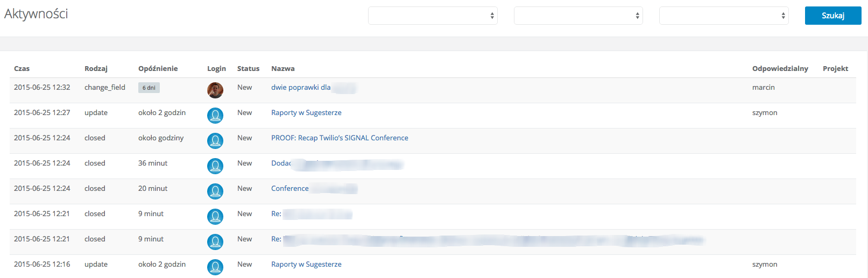
Task: Click the user avatar in the '20 minut' row
Action: (x=215, y=191)
